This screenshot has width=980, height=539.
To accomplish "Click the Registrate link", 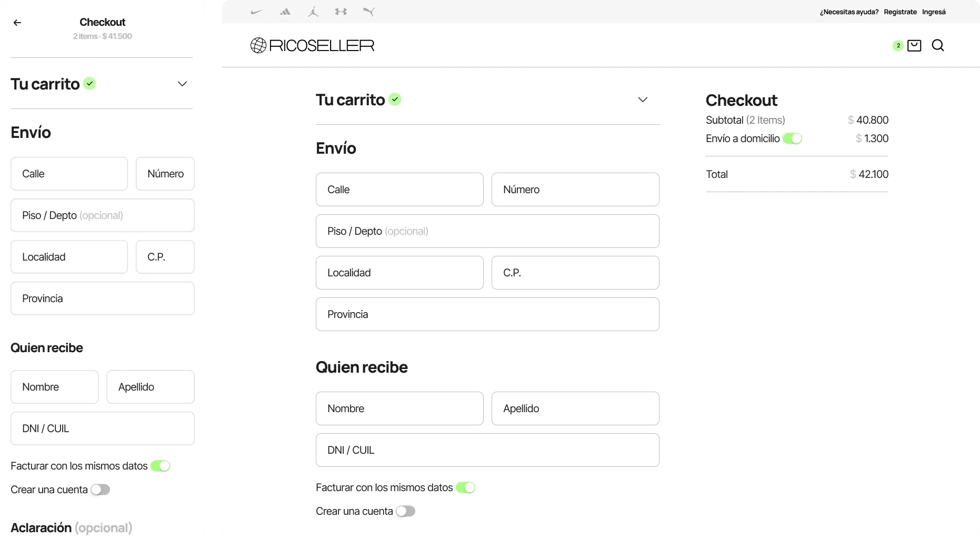I will coord(900,12).
